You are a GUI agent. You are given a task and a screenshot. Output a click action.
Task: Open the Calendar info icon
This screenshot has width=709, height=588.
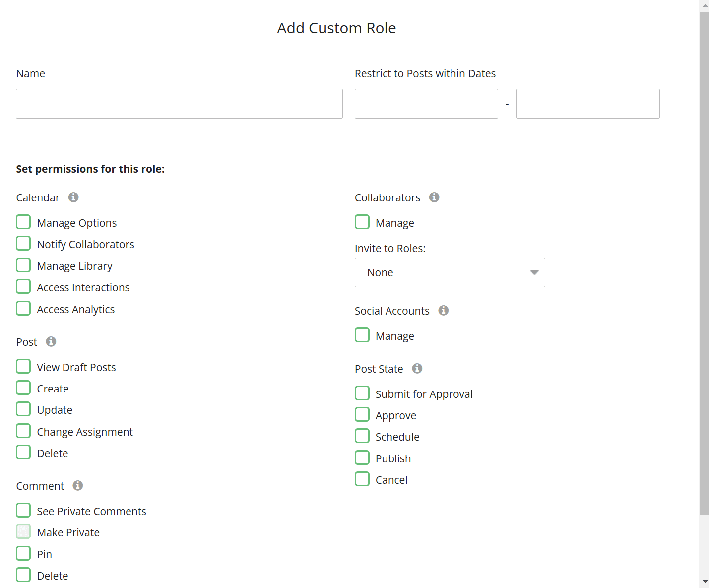pos(73,197)
